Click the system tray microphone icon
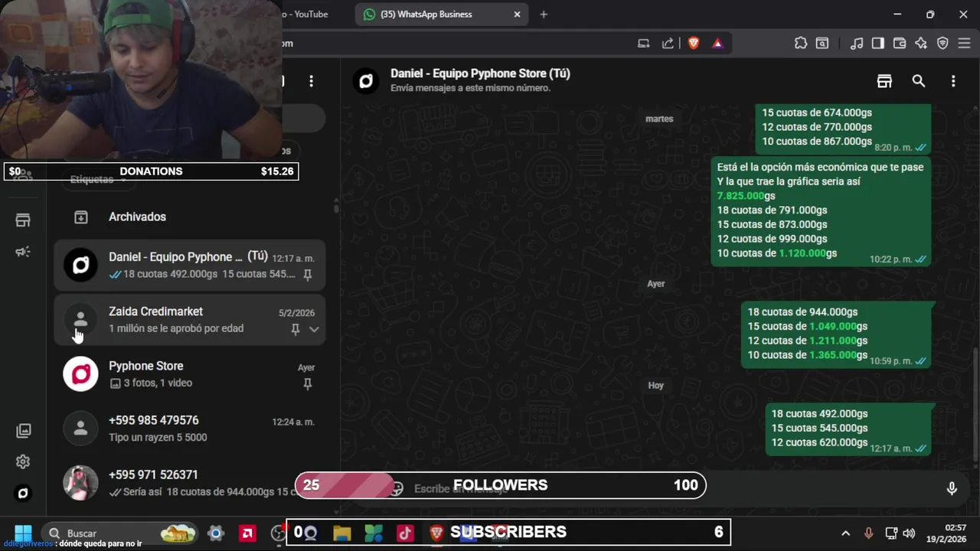Image resolution: width=980 pixels, height=551 pixels. click(x=868, y=533)
